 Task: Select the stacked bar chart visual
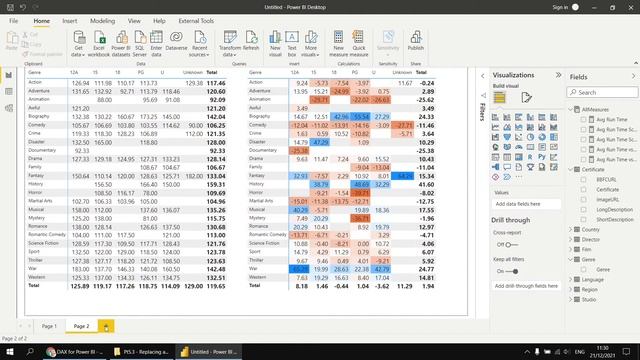tap(495, 118)
